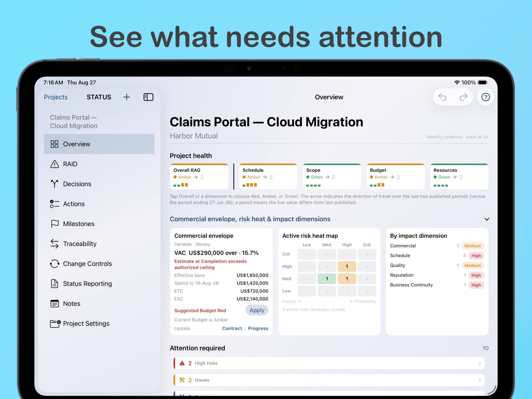
Task: Click the Progress update link
Action: (258, 329)
